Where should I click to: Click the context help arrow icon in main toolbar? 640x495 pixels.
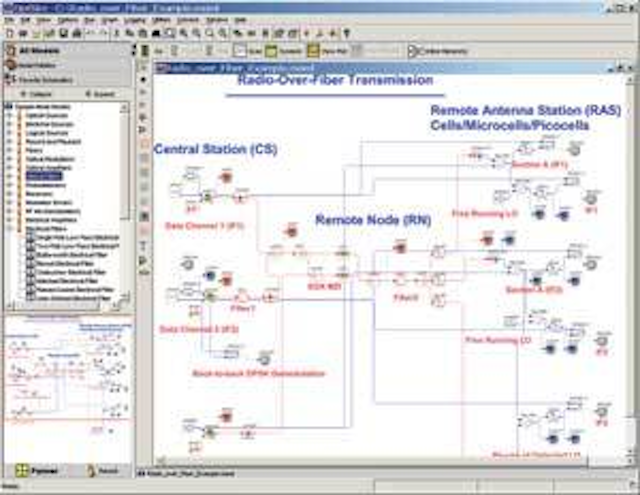tap(347, 33)
